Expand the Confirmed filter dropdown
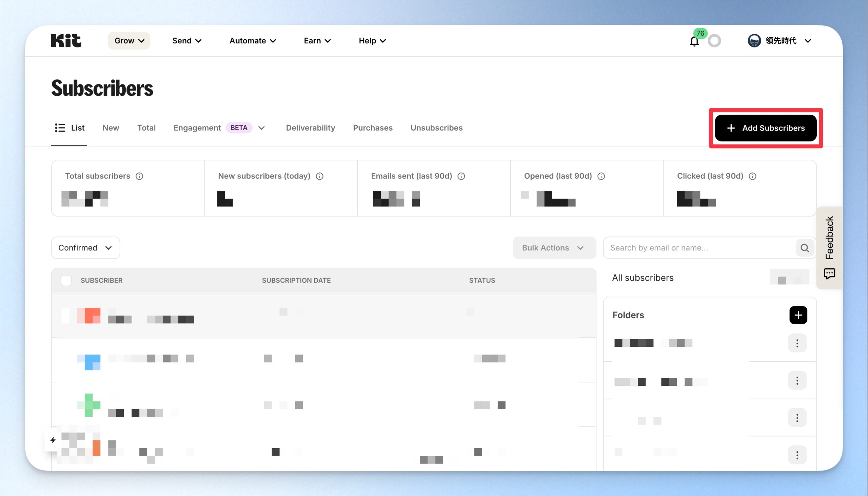The image size is (868, 496). point(85,248)
